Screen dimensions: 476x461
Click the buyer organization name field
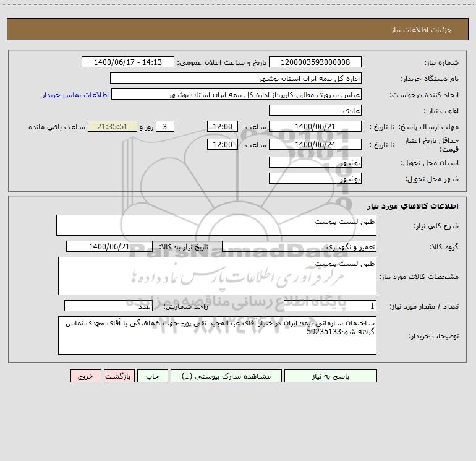[x=236, y=78]
